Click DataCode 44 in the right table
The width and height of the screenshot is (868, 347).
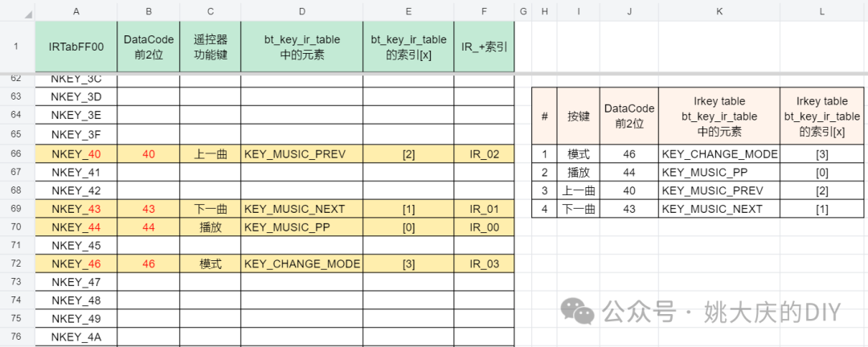[x=628, y=172]
